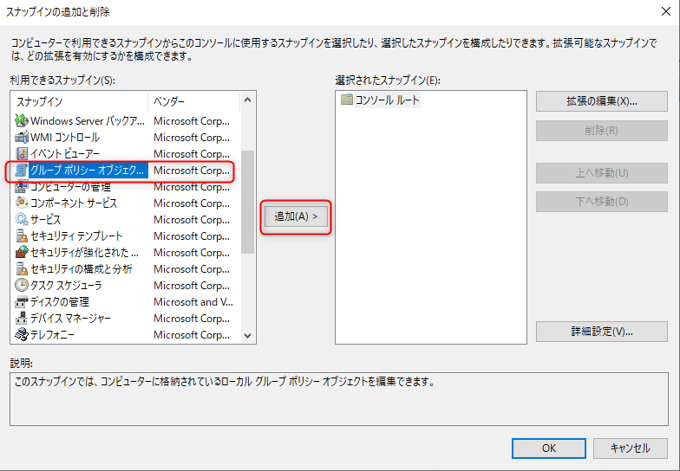
Task: Click the 下へ移動(D) button
Action: coord(602,202)
